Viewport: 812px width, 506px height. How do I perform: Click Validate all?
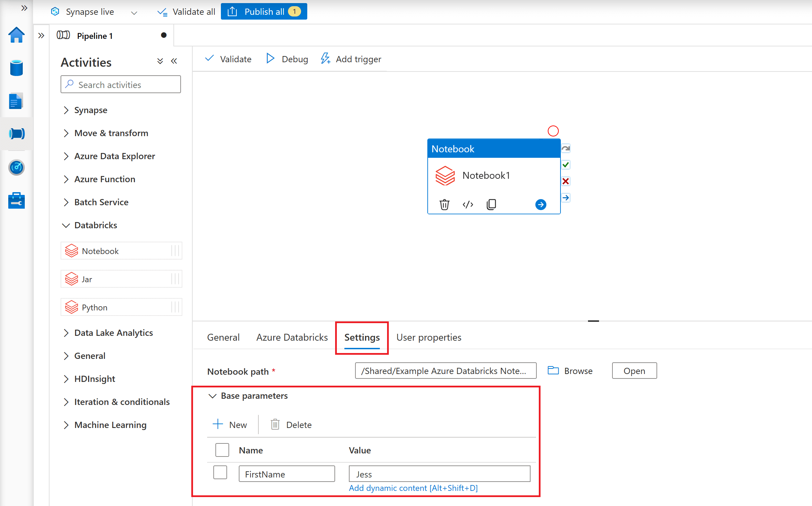(186, 12)
